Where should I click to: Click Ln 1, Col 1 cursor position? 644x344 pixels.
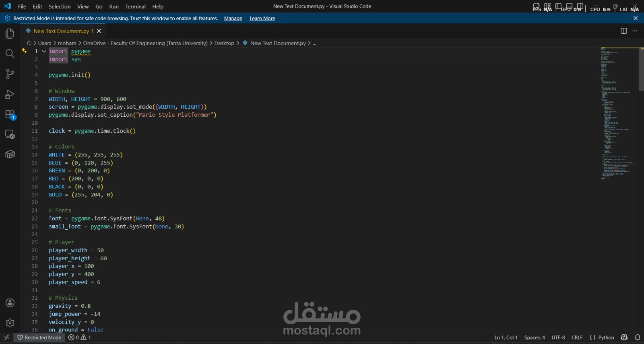coord(506,338)
